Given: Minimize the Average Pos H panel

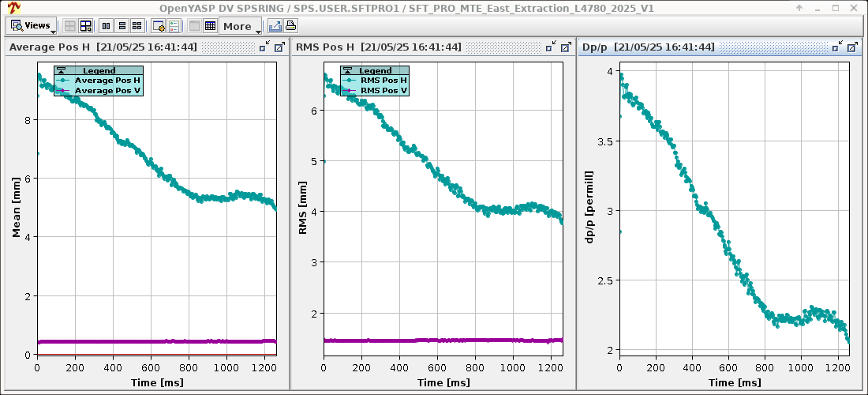Looking at the screenshot, I should point(264,47).
